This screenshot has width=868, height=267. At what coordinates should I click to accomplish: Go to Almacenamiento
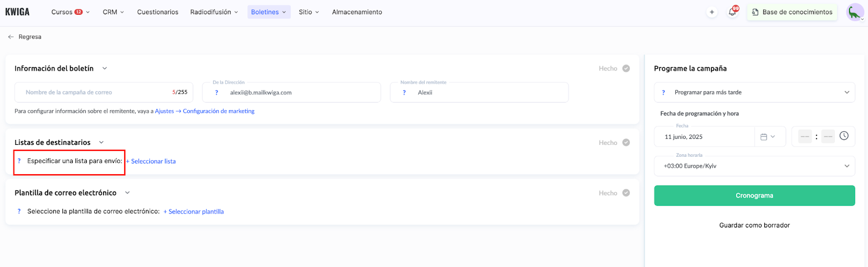(x=357, y=12)
